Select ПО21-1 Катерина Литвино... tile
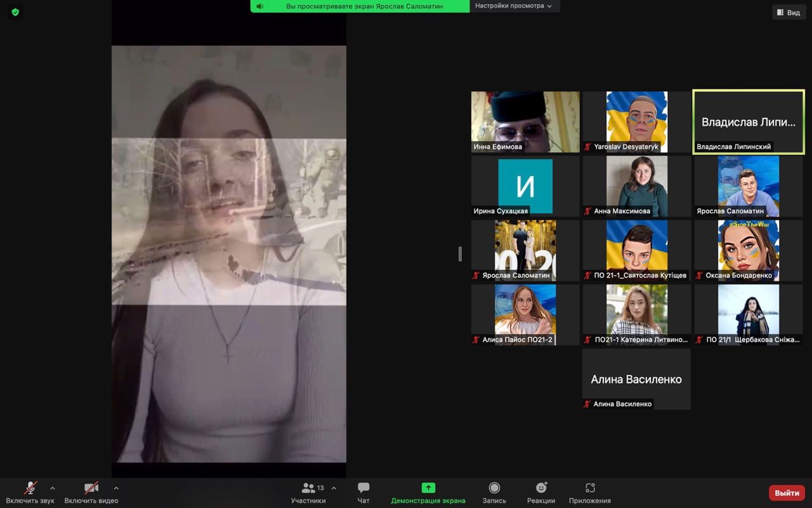Image resolution: width=812 pixels, height=508 pixels. [x=637, y=314]
